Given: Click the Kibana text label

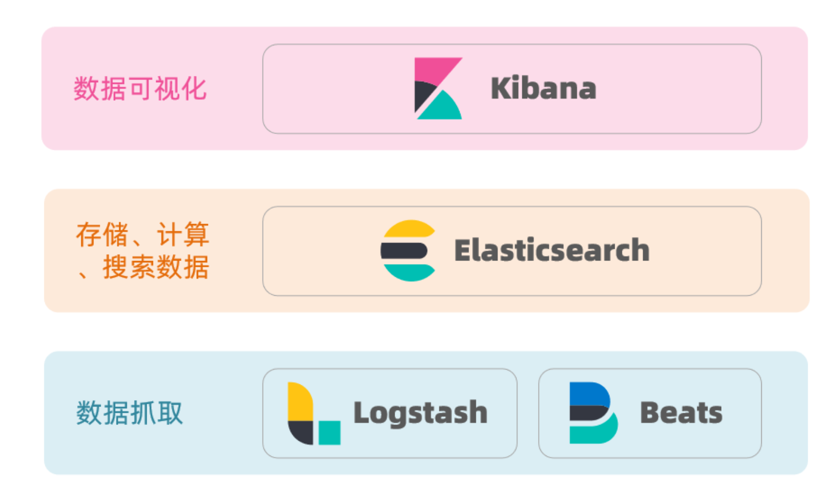Looking at the screenshot, I should click(543, 88).
